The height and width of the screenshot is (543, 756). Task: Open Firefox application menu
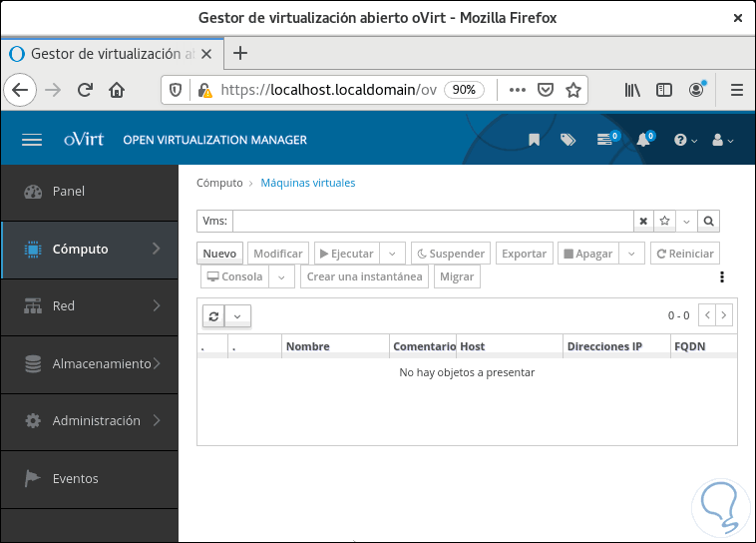[x=737, y=90]
